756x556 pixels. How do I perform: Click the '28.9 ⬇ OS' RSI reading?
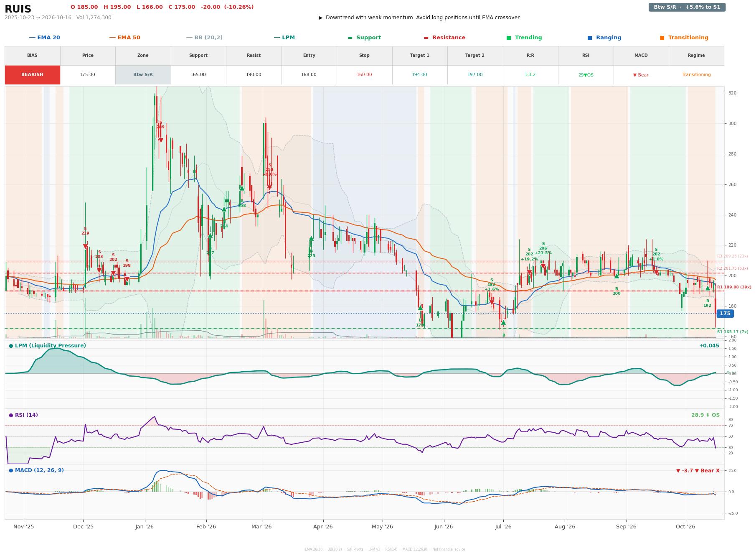click(x=705, y=415)
